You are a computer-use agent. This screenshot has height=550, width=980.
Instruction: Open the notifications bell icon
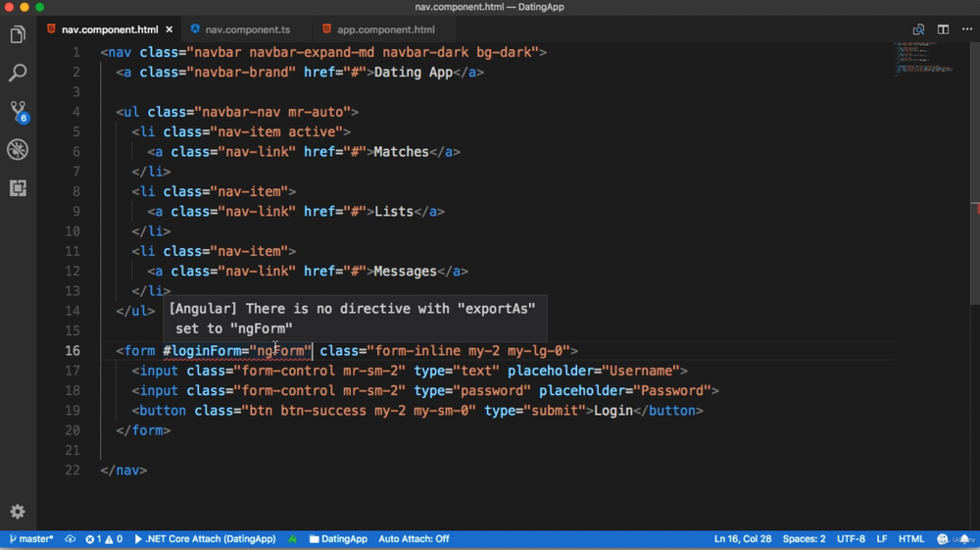point(965,539)
